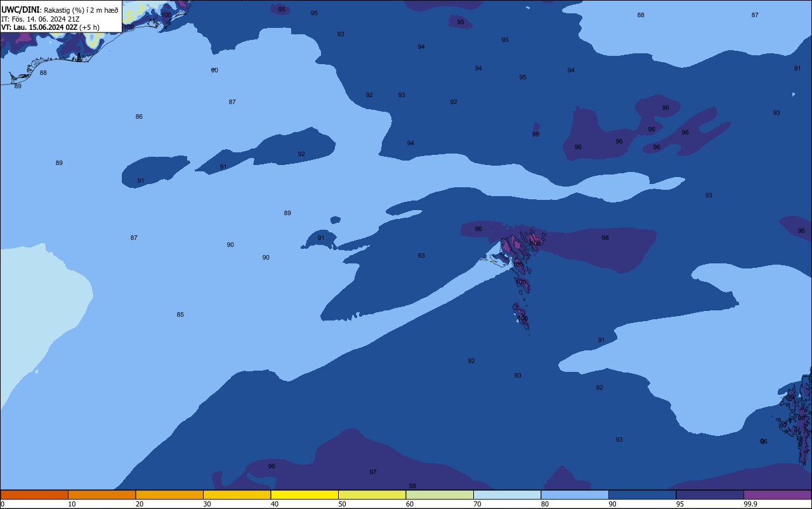The height and width of the screenshot is (509, 812).
Task: Click the humidity value 86 on the map
Action: click(139, 117)
